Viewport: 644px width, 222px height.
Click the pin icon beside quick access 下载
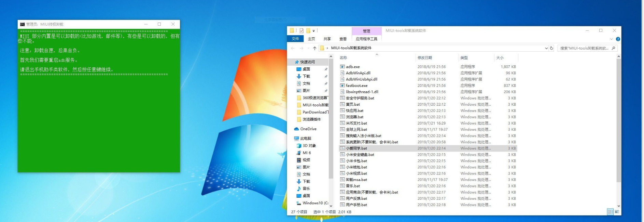point(326,76)
